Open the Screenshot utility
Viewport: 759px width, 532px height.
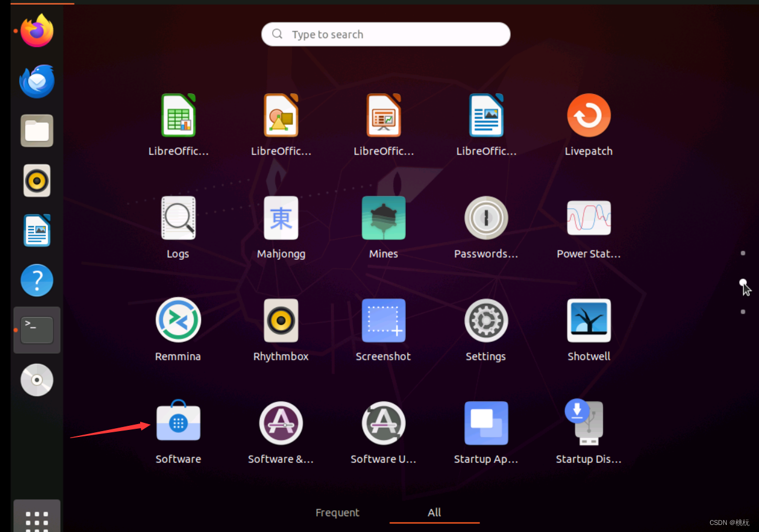tap(384, 320)
